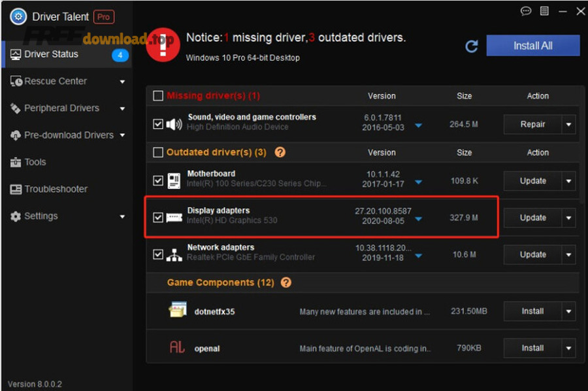Click the Pro badge
The width and height of the screenshot is (588, 391).
tap(103, 17)
